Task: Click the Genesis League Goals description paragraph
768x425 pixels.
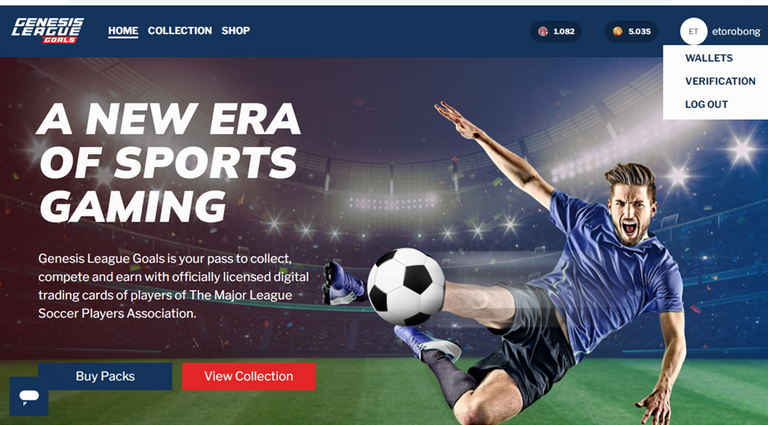Action: (x=173, y=286)
